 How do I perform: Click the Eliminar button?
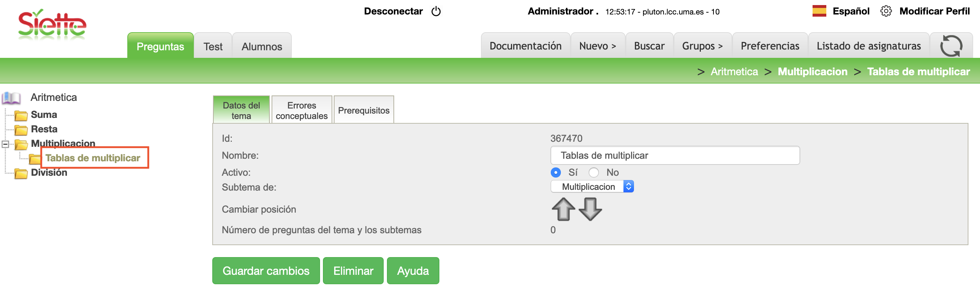[353, 270]
